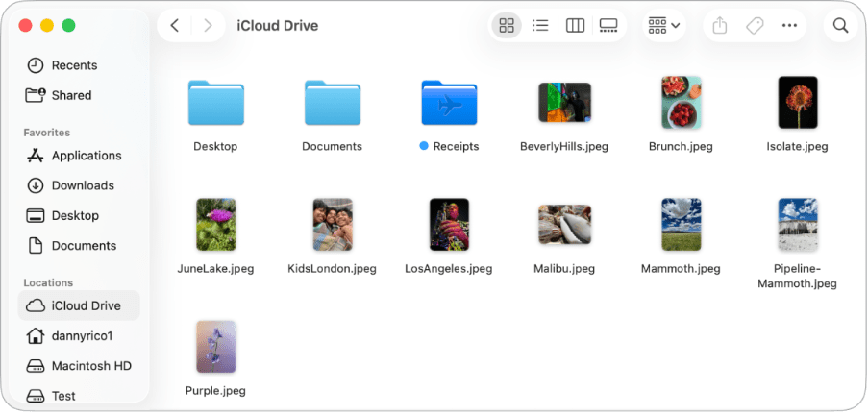Image resolution: width=868 pixels, height=415 pixels.
Task: Switch to gallery view
Action: click(x=608, y=26)
